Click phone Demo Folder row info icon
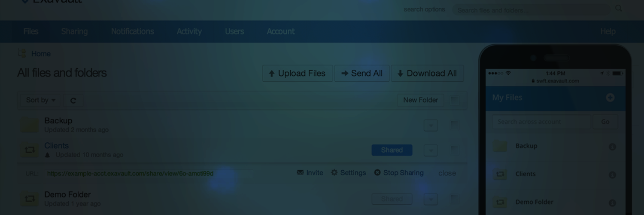The image size is (644, 215). tap(612, 203)
